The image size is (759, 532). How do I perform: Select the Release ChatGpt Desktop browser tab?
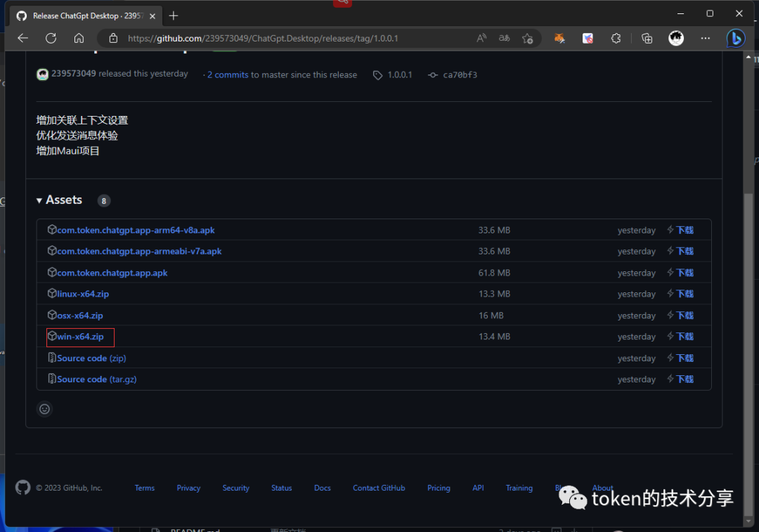(86, 16)
